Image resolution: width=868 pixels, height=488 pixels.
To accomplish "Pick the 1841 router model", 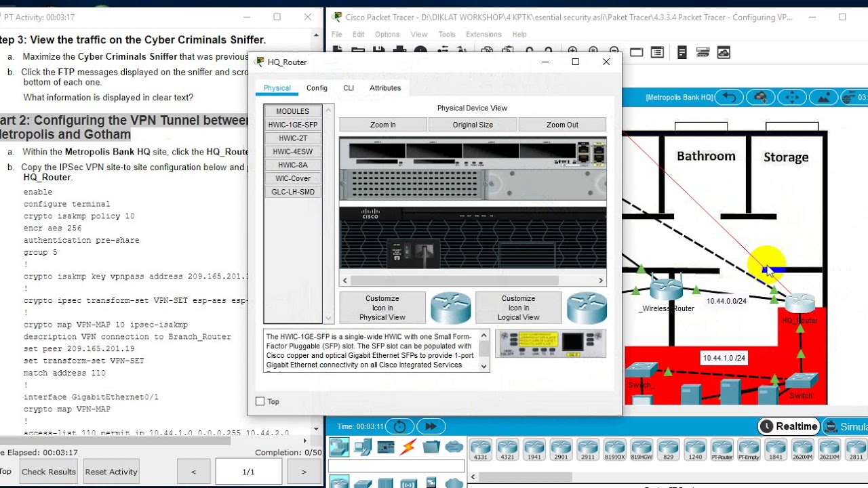I will point(776,450).
